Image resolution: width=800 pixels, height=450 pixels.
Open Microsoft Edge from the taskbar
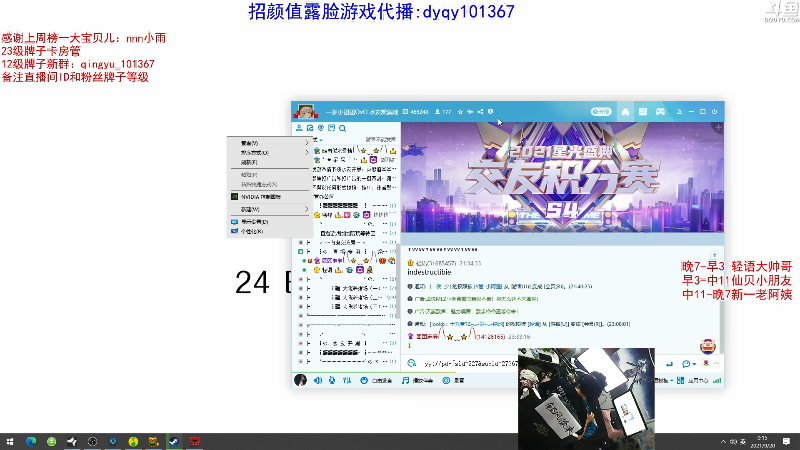click(31, 442)
